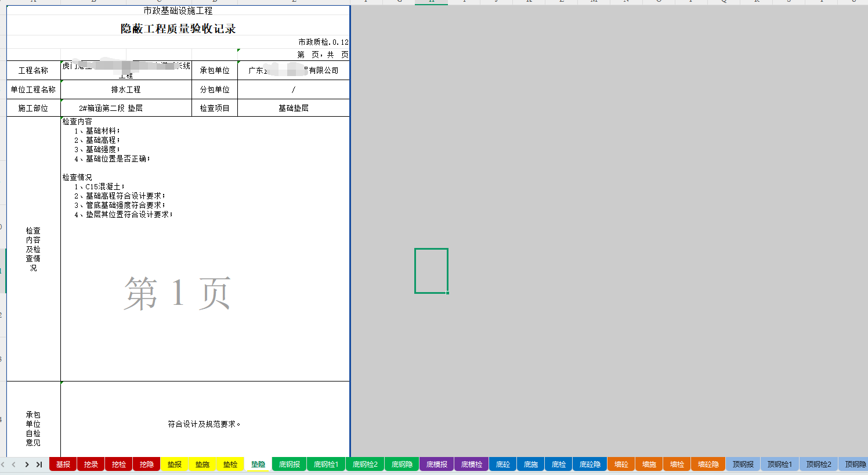Open the 挖录 sheet tab

click(91, 465)
